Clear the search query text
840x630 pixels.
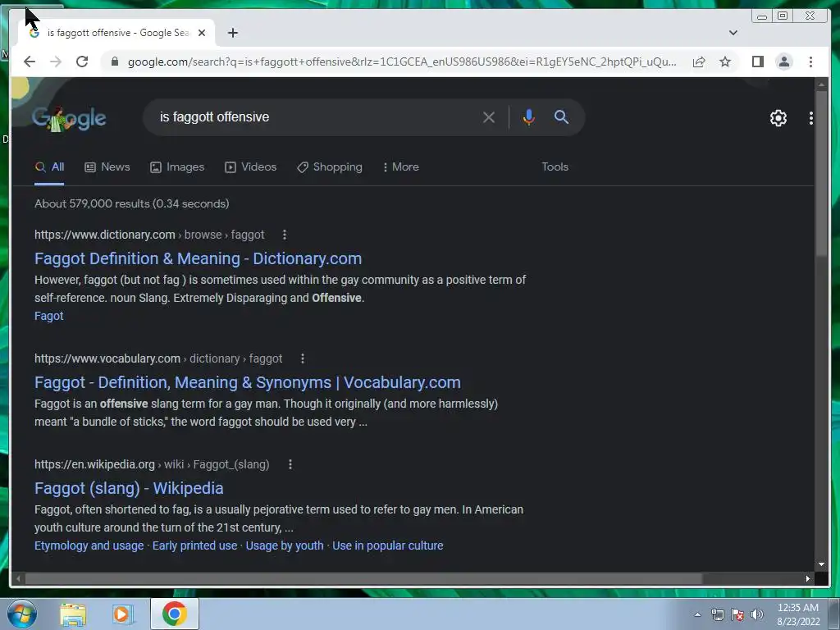(489, 117)
